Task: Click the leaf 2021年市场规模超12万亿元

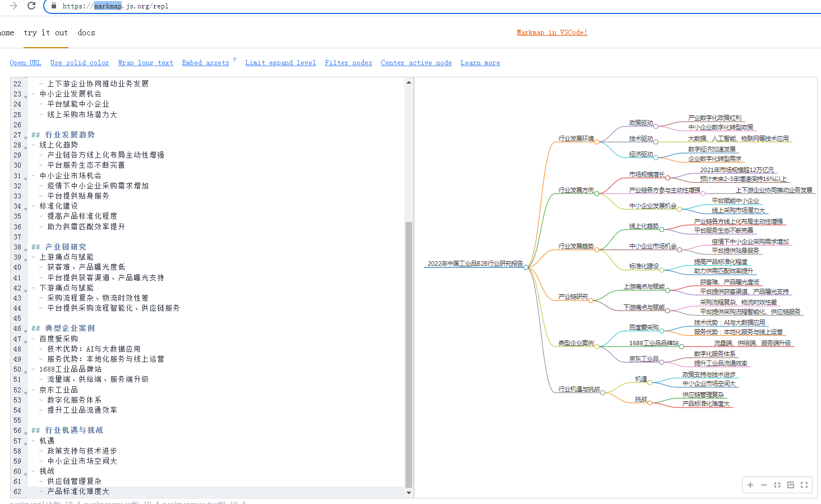Action: pyautogui.click(x=737, y=170)
